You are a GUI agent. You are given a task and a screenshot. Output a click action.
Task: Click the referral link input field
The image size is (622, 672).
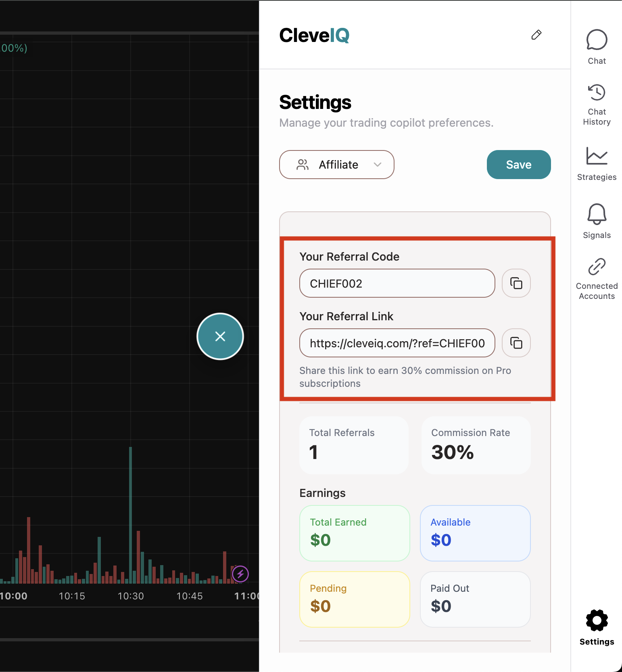pos(397,343)
